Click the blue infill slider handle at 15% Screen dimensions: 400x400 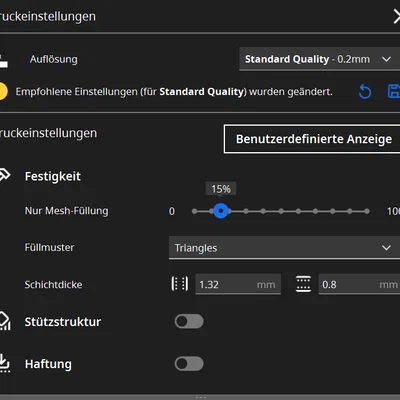point(221,211)
